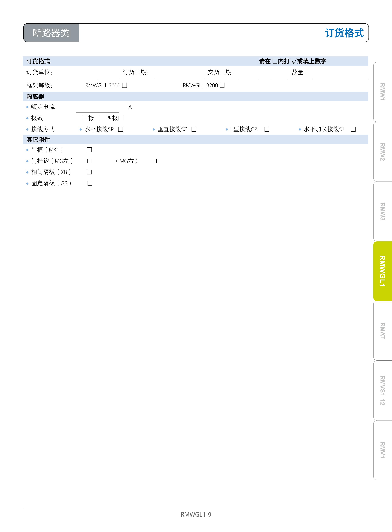The width and height of the screenshot is (392, 532).
Task: Check the 固定隔板 (GB) box
Action: 90,183
